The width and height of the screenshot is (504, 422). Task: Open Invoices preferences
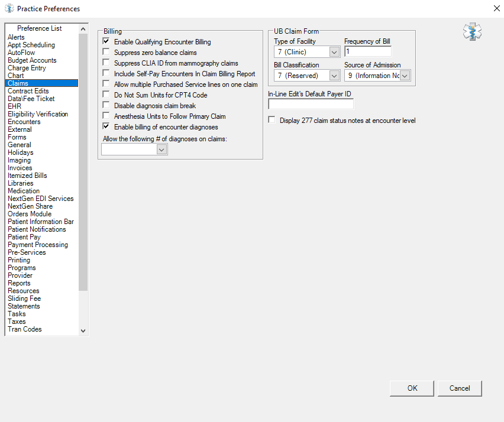(20, 168)
